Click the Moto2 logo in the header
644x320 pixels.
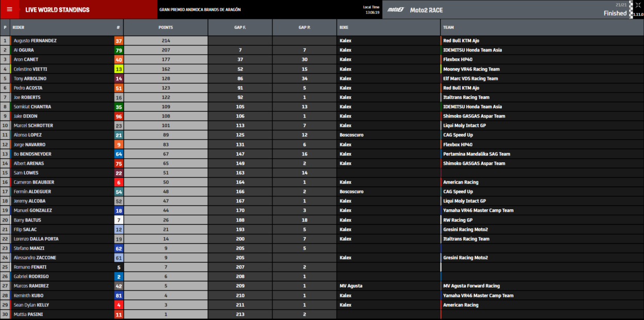coord(395,10)
